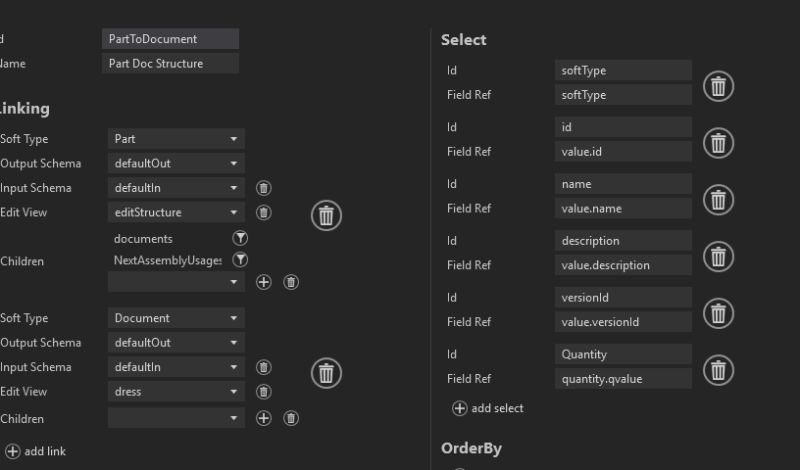Click the add select button

click(488, 408)
